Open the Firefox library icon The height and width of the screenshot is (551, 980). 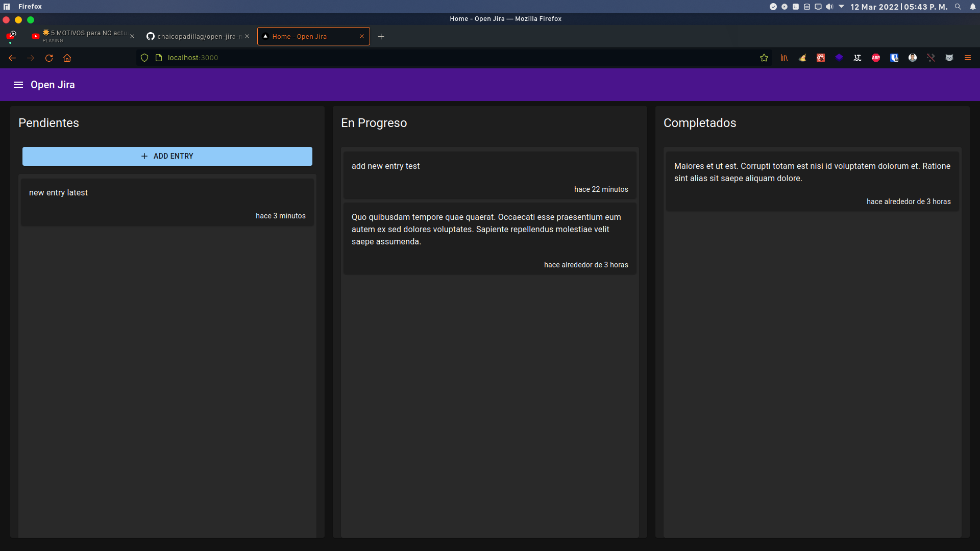tap(784, 58)
